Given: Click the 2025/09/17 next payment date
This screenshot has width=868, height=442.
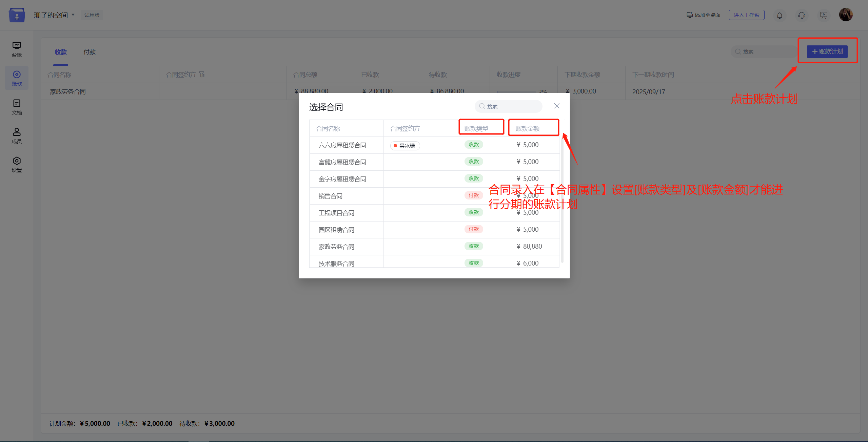Looking at the screenshot, I should 649,92.
